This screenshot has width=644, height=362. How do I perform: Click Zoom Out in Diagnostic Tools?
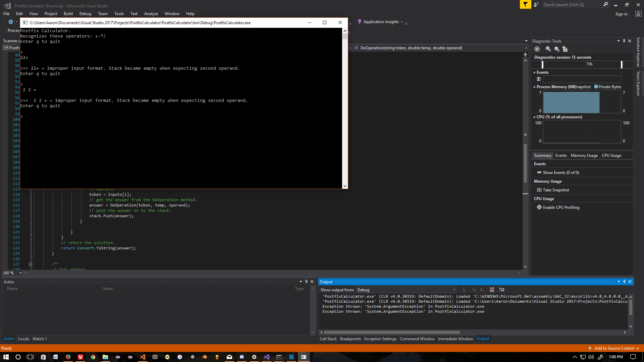pos(557,49)
